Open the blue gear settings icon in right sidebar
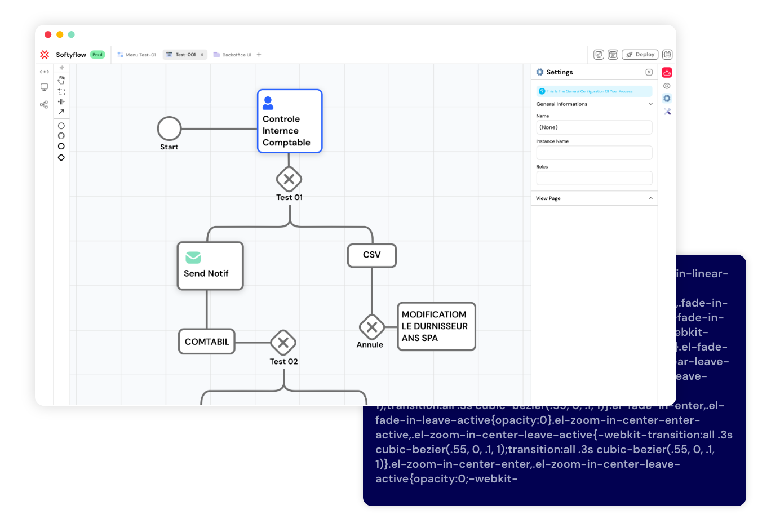 coord(667,98)
